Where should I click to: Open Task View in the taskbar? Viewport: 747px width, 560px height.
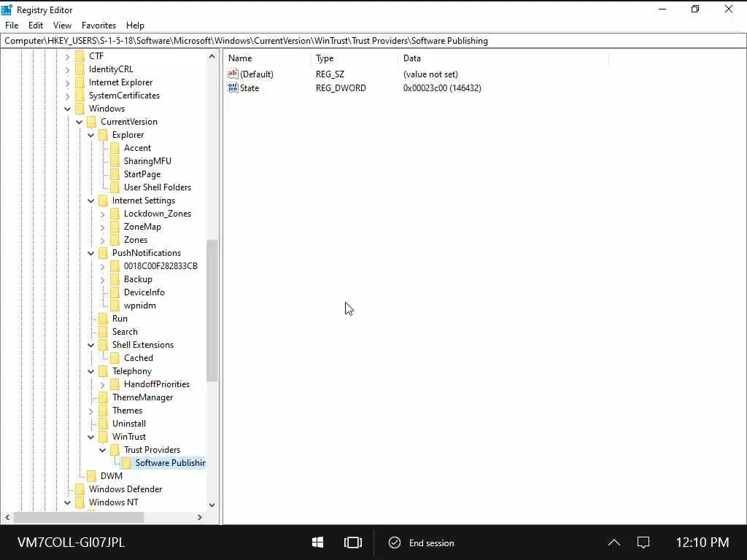pyautogui.click(x=353, y=542)
